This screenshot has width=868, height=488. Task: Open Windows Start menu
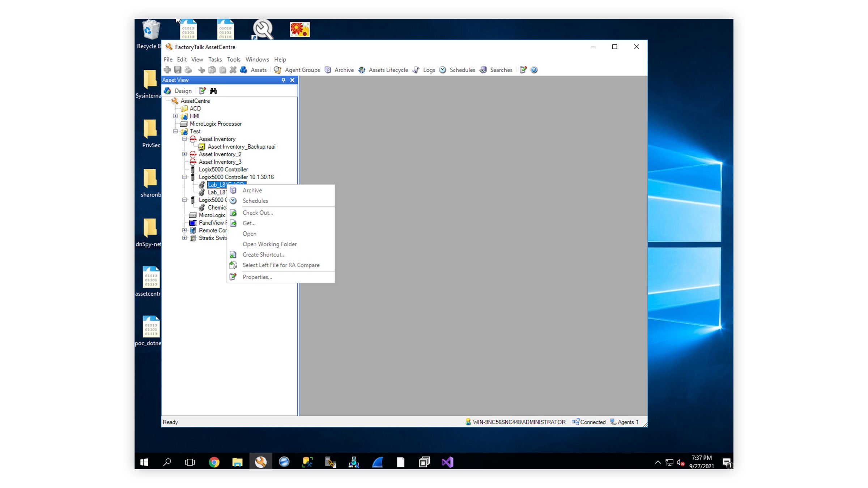click(x=144, y=462)
